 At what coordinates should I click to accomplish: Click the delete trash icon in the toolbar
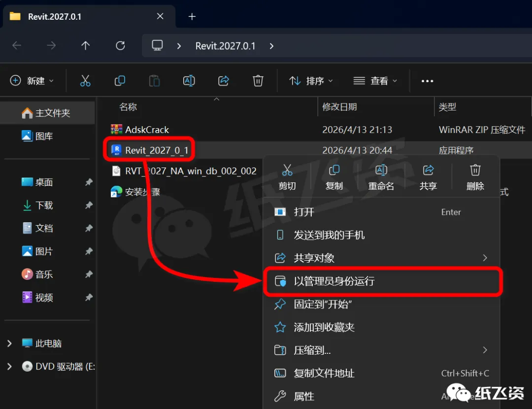point(258,81)
